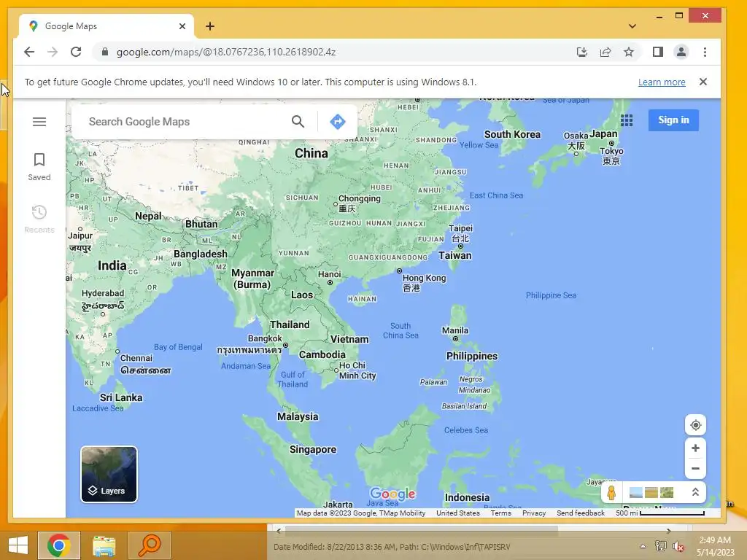Click United States region link
Screen dimensions: 747x560
(x=458, y=513)
